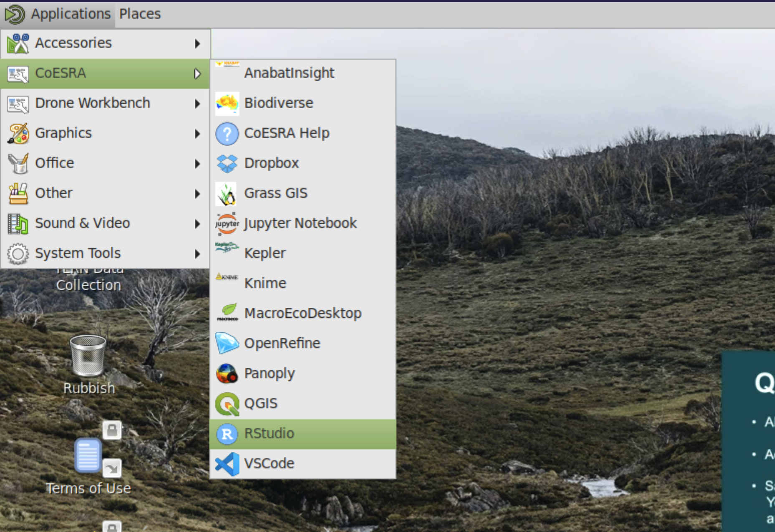Launch Panoply from the submenu
The image size is (775, 532).
click(x=303, y=374)
